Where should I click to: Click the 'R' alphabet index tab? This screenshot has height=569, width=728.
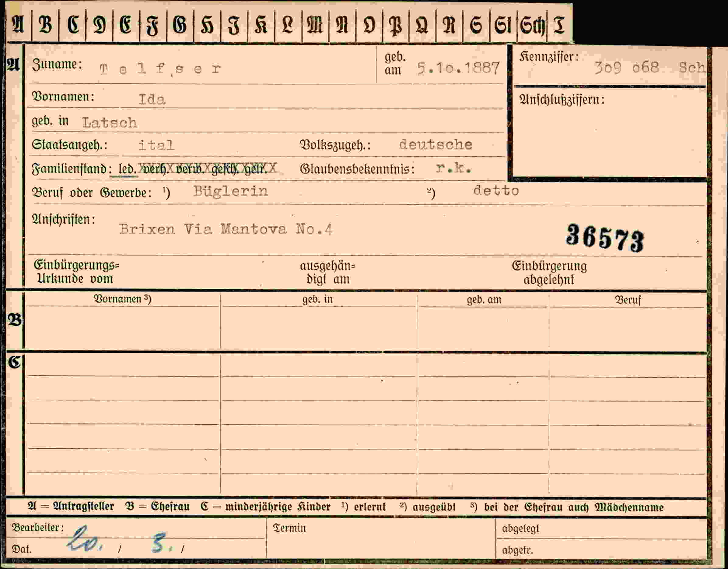449,25
